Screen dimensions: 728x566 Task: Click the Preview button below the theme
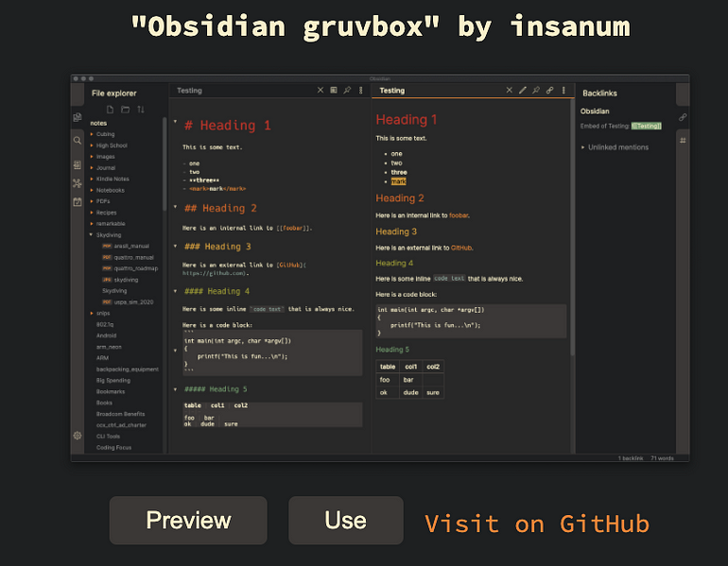click(188, 520)
